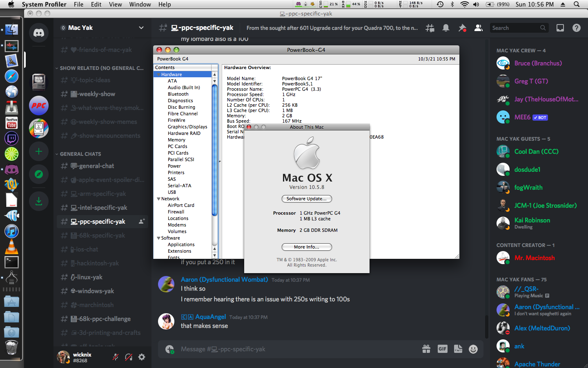Open the Threads icon in channel header
588x368 pixels.
[430, 28]
